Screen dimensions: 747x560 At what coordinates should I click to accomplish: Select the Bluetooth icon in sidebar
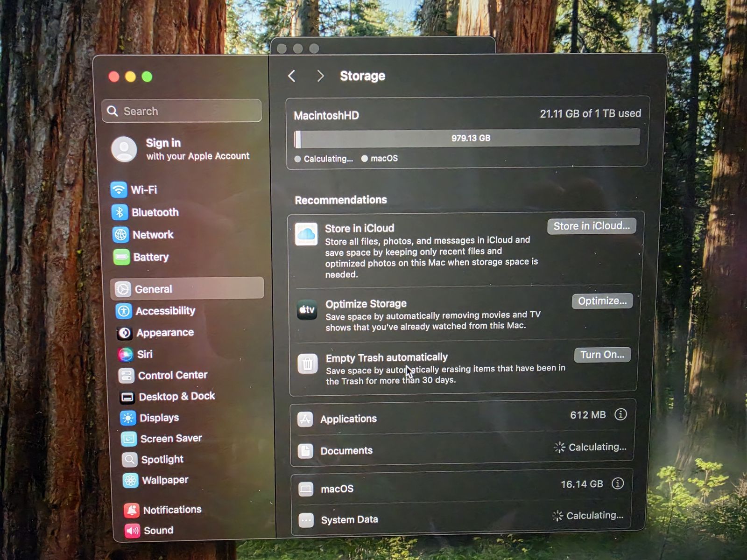pyautogui.click(x=120, y=212)
